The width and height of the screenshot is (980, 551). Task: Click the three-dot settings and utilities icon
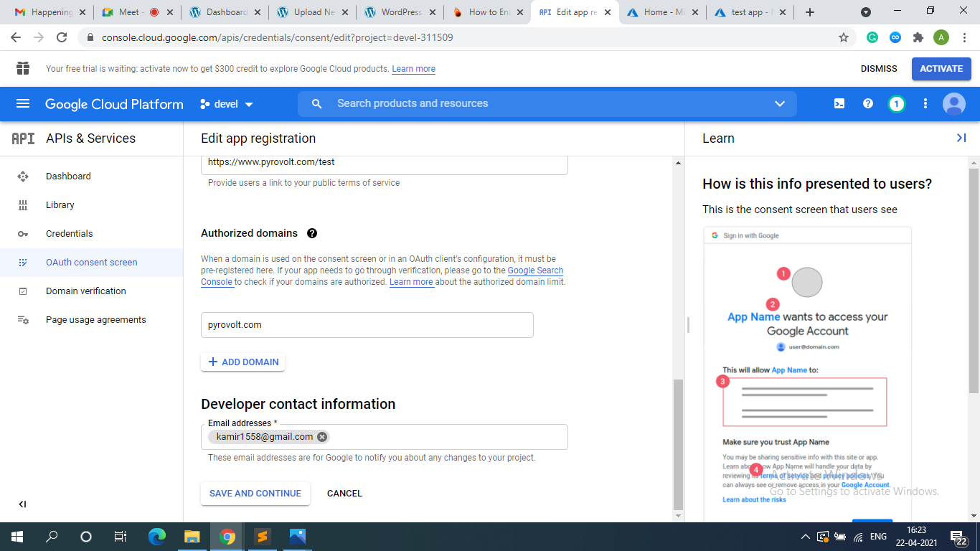[925, 104]
